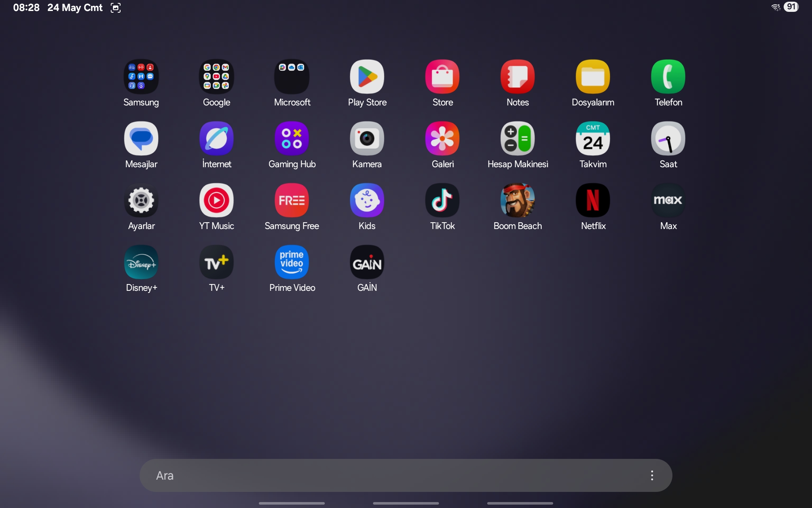Tap the date 24 May Cmt
The width and height of the screenshot is (812, 508).
tap(75, 8)
